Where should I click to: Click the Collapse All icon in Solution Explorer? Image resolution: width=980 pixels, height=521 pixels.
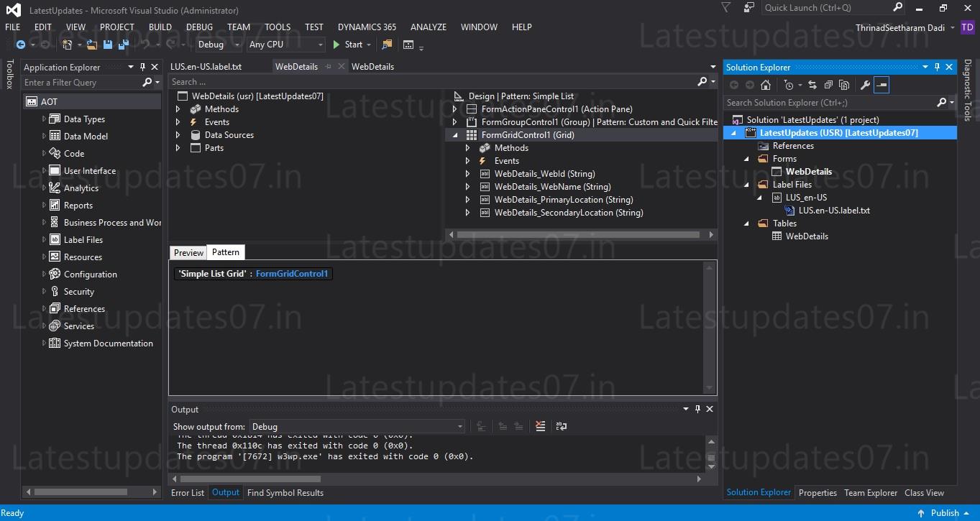(x=828, y=84)
